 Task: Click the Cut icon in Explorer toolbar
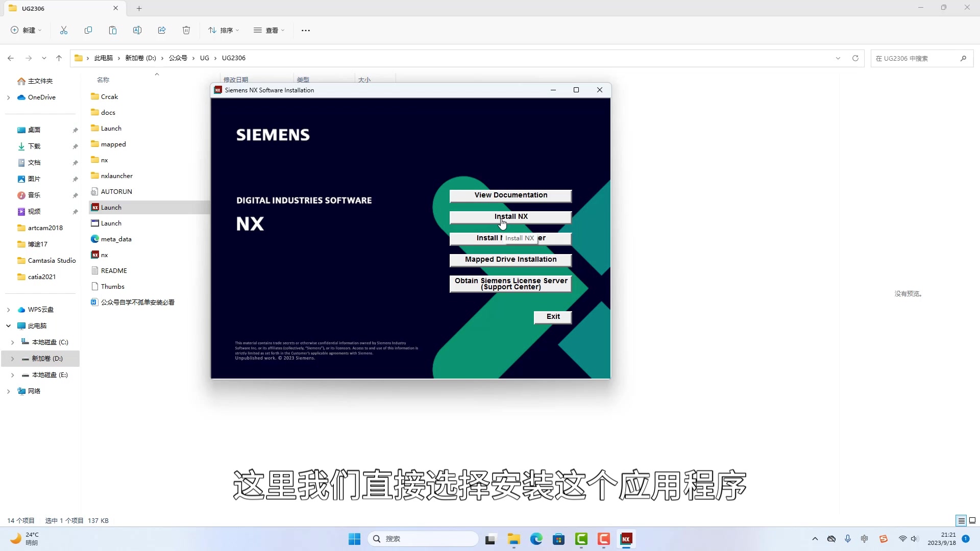64,31
